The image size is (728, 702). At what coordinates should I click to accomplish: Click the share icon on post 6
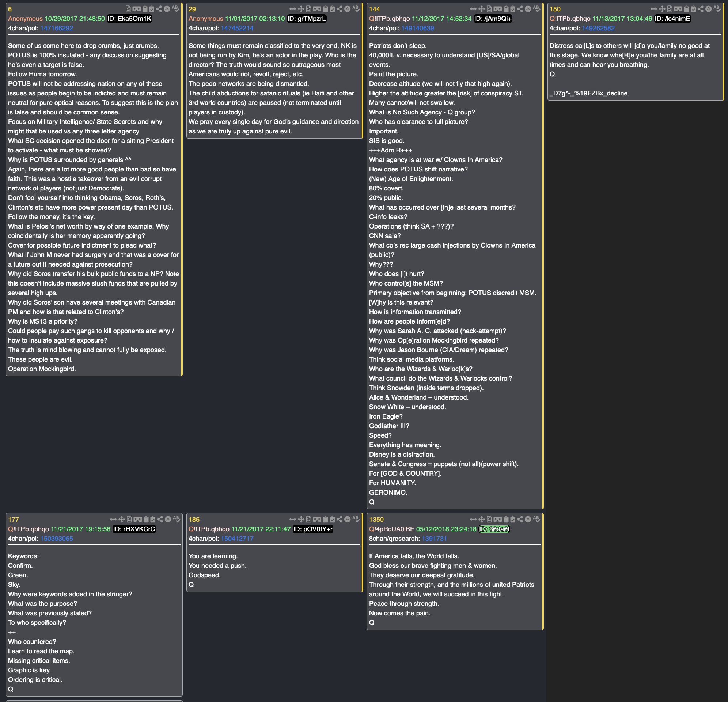[x=159, y=9]
